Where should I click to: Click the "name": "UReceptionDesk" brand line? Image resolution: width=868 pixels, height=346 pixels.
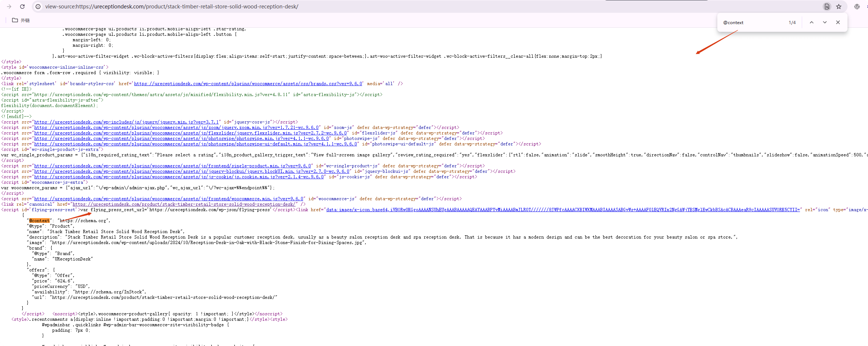(x=63, y=259)
